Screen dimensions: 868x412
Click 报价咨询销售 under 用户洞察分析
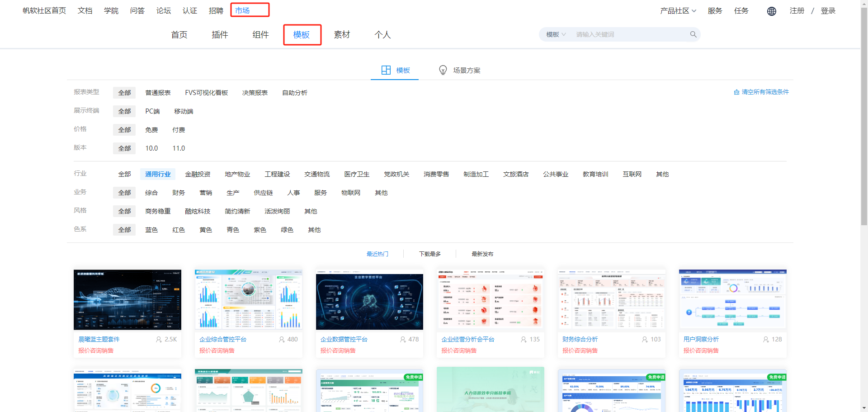click(x=701, y=350)
